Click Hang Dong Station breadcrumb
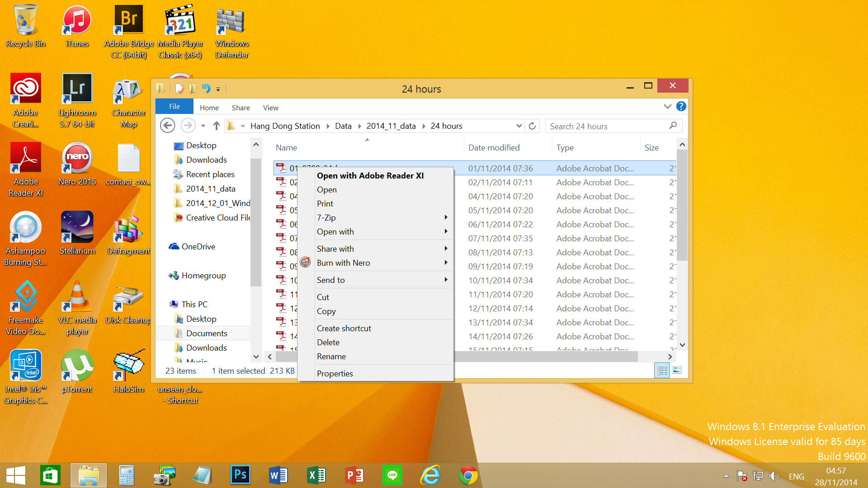The height and width of the screenshot is (488, 868). click(x=285, y=126)
